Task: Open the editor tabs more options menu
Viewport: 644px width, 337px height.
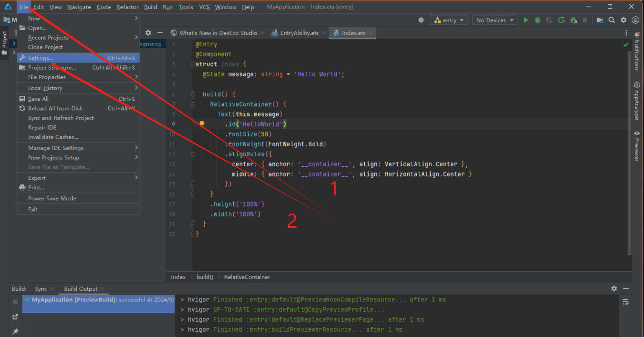Action: (x=626, y=33)
